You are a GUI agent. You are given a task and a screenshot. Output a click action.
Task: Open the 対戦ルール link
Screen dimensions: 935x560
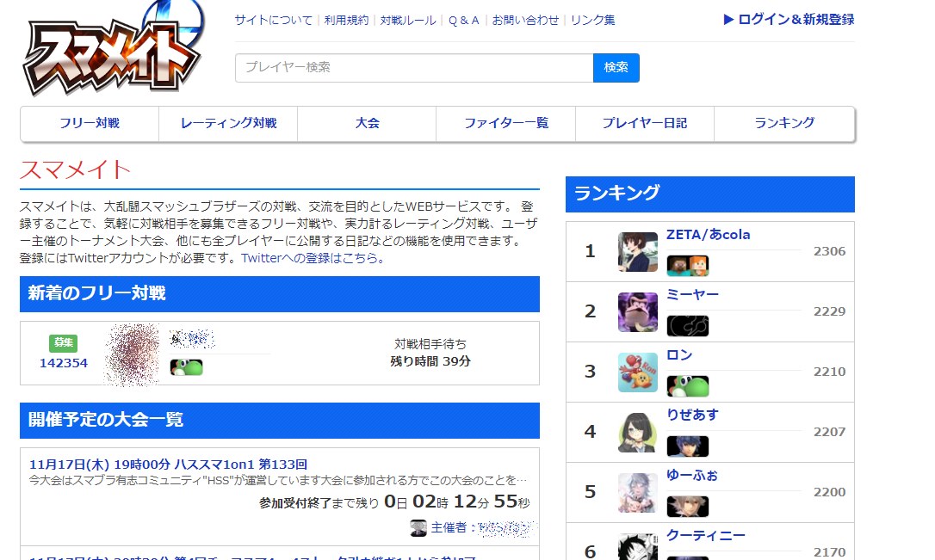(x=408, y=21)
